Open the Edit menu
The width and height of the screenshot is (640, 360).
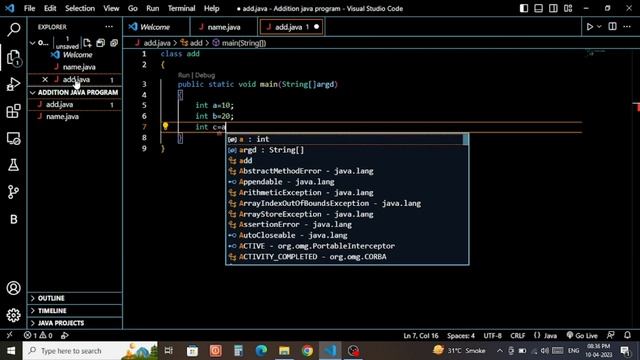pos(50,8)
